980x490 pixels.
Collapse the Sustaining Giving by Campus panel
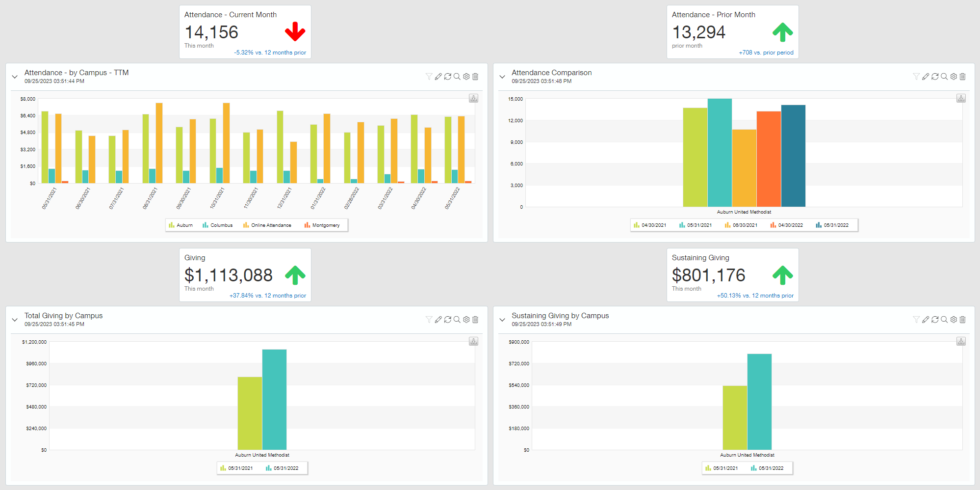click(502, 320)
